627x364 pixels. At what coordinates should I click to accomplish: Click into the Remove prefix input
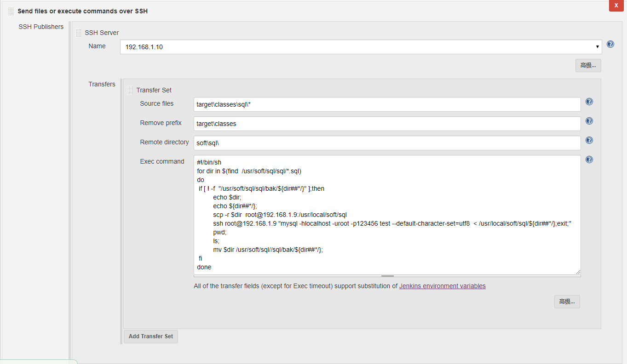click(387, 124)
